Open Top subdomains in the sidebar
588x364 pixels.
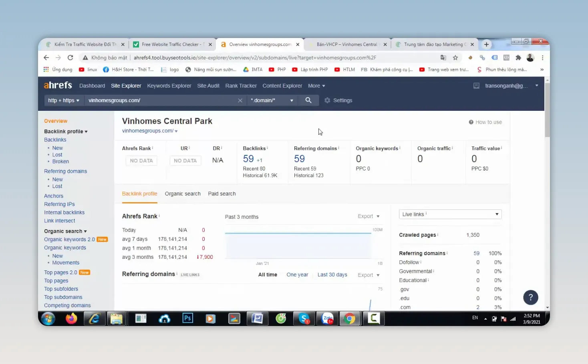(63, 297)
